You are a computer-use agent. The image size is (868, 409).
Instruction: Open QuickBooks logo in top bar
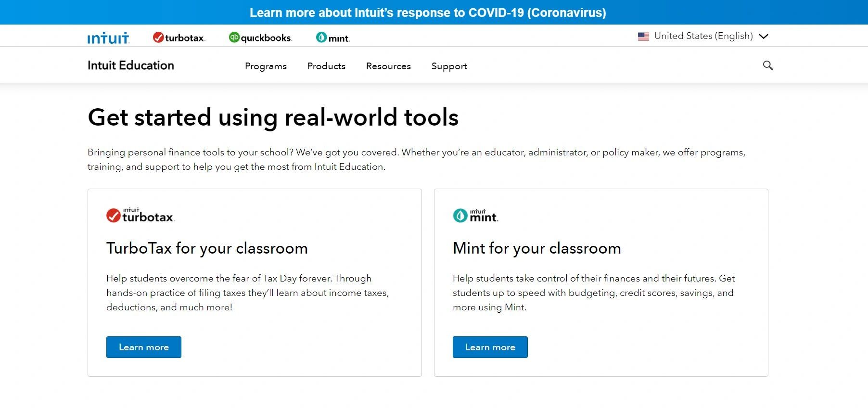coord(260,38)
